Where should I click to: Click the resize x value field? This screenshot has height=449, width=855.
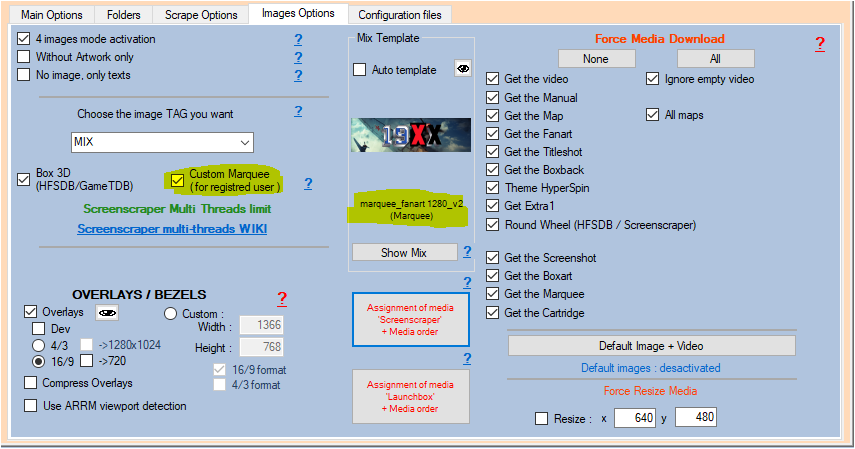634,417
